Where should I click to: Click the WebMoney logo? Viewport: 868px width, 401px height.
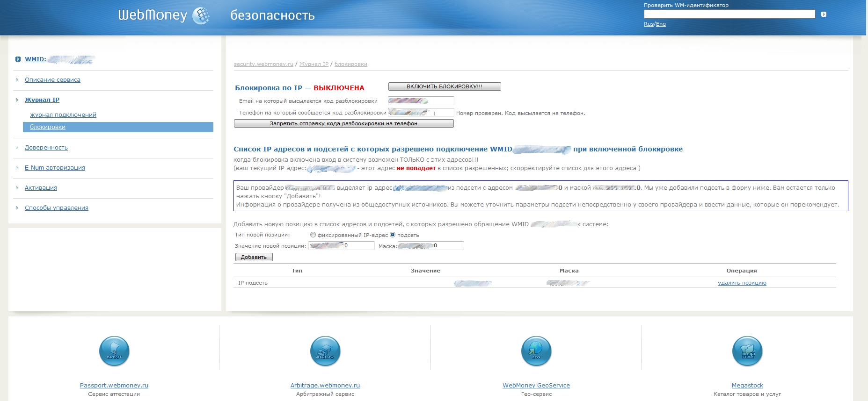tap(163, 15)
